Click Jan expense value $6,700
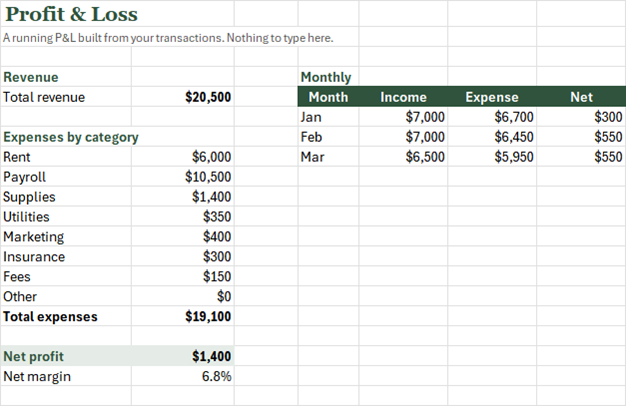Viewport: 626px width, 406px height. coord(514,117)
